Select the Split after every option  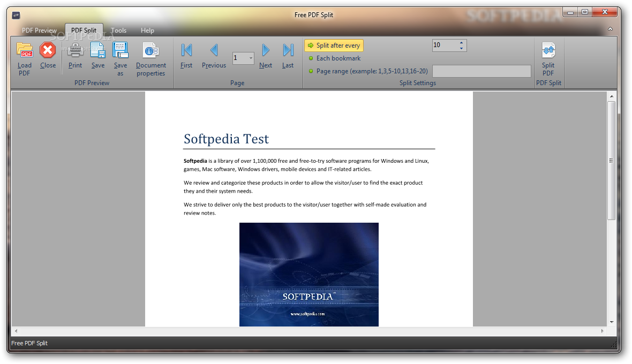click(x=334, y=45)
